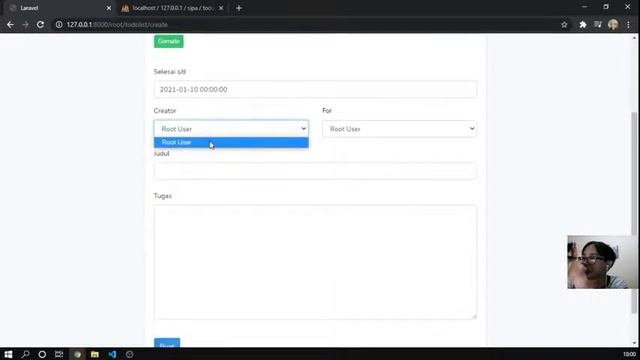Click the blue submit button at bottom
This screenshot has width=640, height=360.
(167, 343)
